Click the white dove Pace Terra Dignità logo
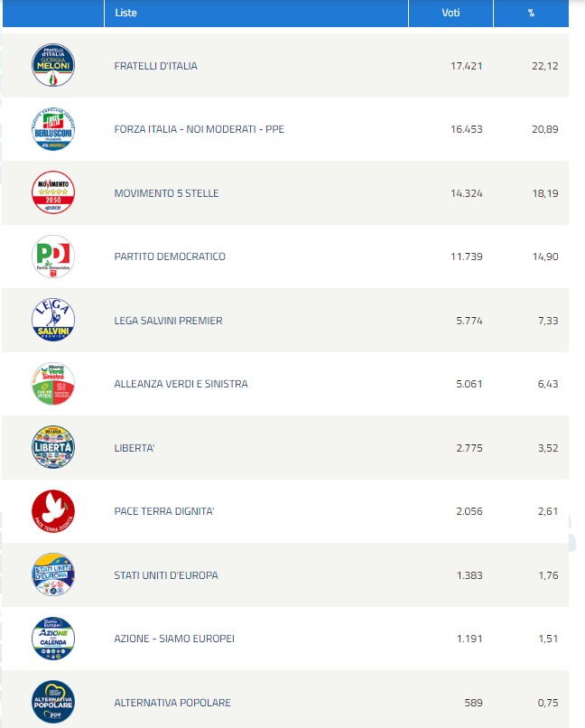The image size is (585, 728). (53, 510)
